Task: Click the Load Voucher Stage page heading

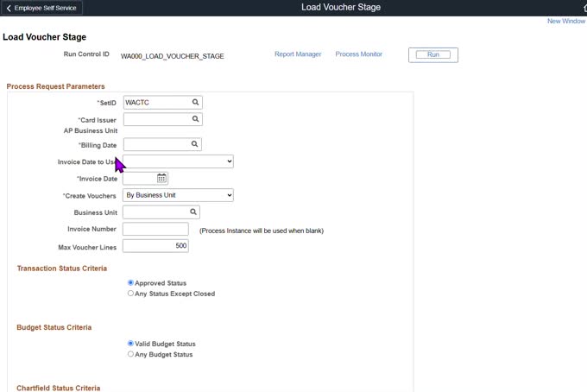Action: [45, 37]
